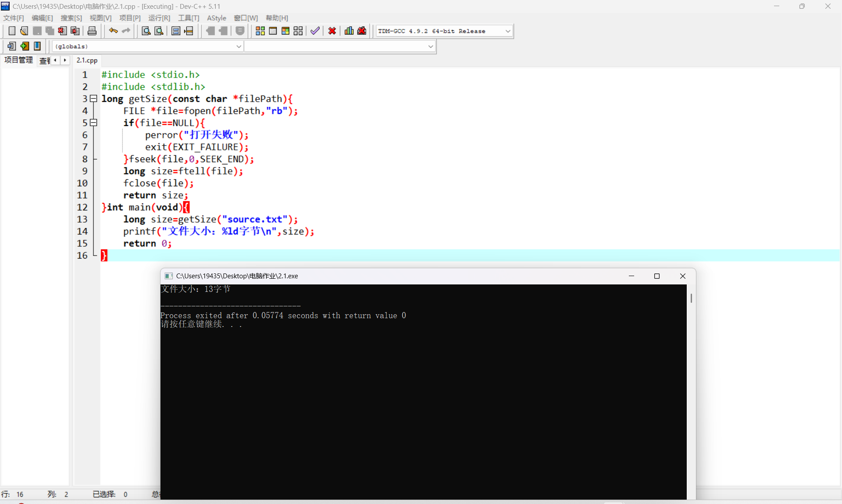Click the Syntax check checkmark icon

point(314,31)
